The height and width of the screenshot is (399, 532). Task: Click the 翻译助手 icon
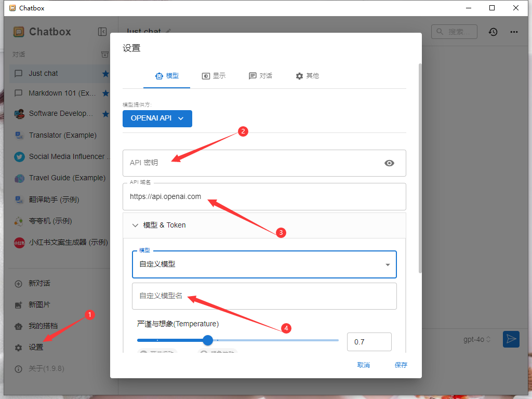19,199
